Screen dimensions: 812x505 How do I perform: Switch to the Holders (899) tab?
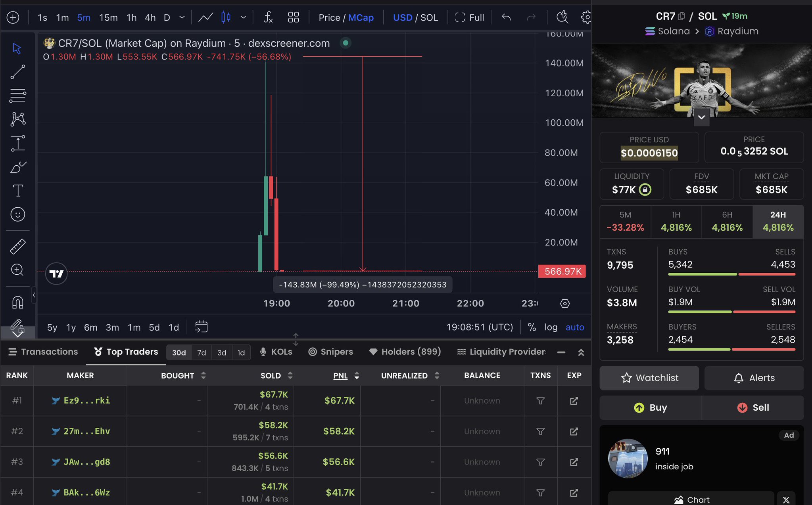[x=405, y=352]
